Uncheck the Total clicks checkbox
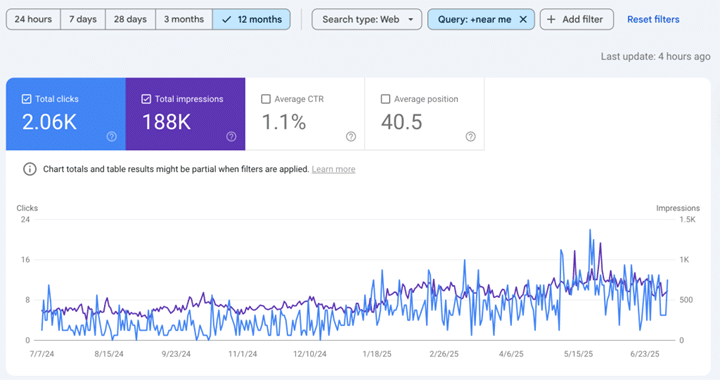The width and height of the screenshot is (720, 380). (27, 99)
